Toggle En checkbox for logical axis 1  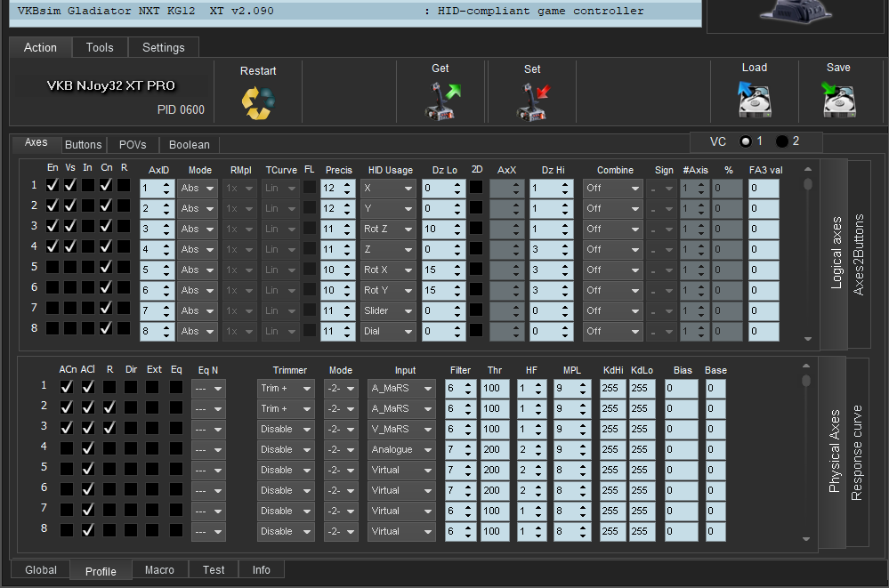click(x=53, y=185)
